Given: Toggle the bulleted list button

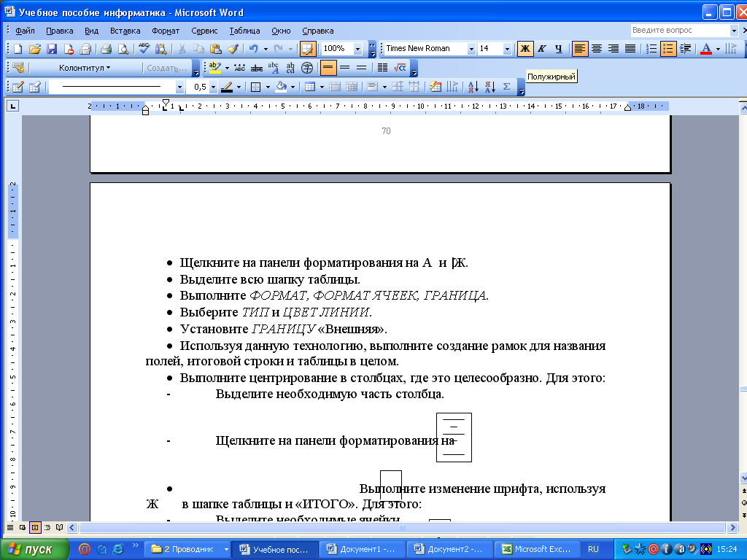Looking at the screenshot, I should tap(668, 49).
